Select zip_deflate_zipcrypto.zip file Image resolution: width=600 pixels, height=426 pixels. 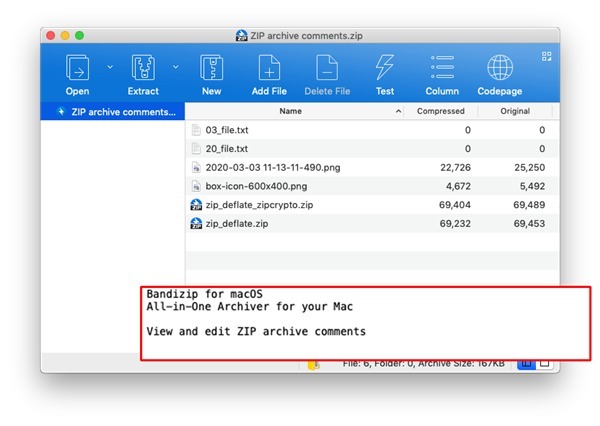[372, 205]
